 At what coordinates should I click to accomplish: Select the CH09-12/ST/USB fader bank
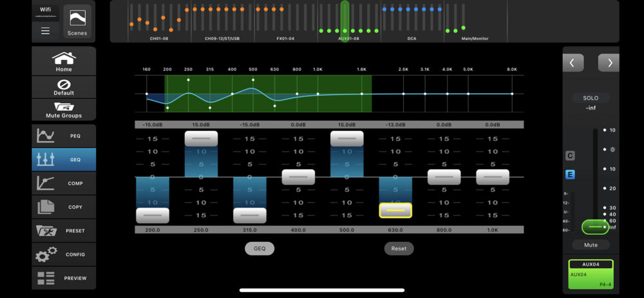pos(223,21)
